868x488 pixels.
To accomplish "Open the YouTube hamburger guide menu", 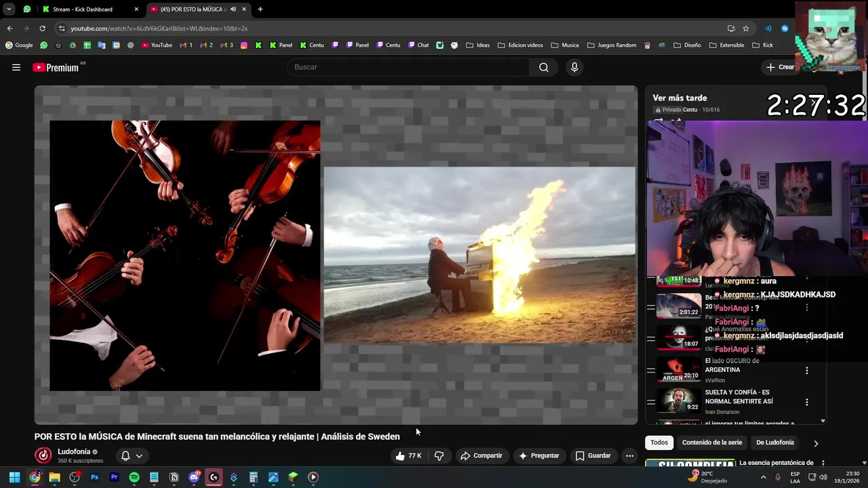I will coord(16,67).
